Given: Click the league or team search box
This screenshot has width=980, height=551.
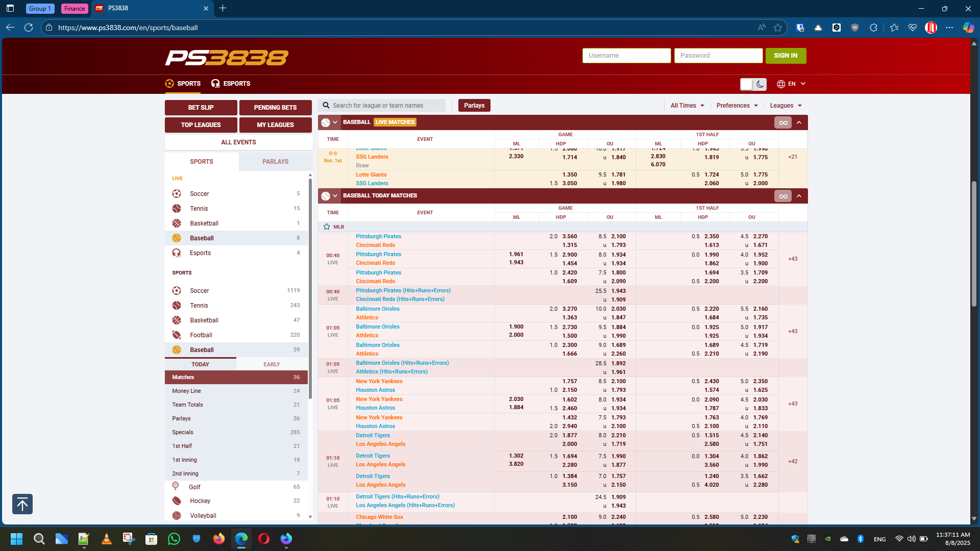Looking at the screenshot, I should pos(382,106).
